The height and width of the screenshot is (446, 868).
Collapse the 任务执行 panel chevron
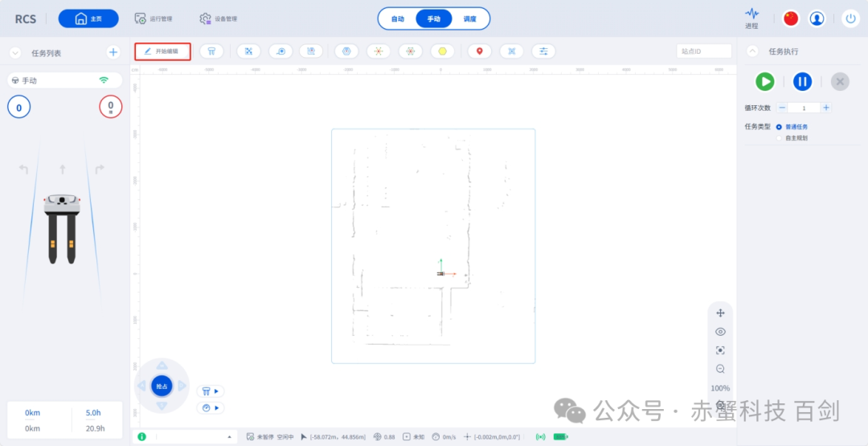tap(752, 51)
